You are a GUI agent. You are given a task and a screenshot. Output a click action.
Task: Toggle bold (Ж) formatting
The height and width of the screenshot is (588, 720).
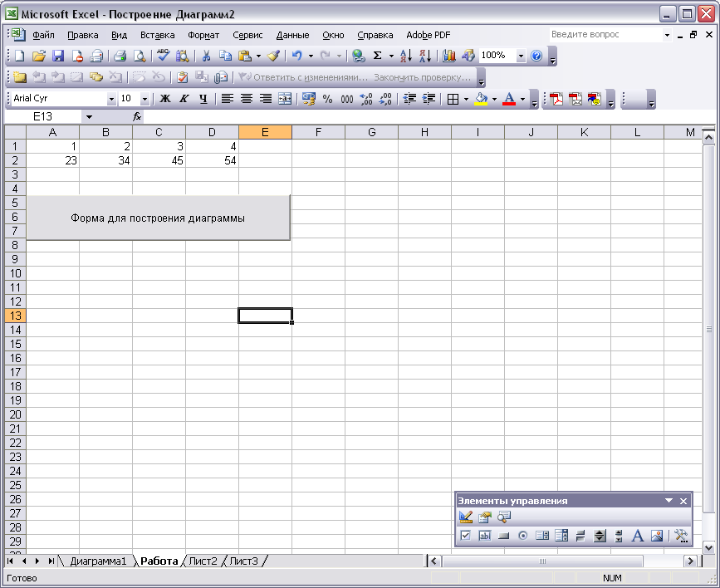click(165, 99)
